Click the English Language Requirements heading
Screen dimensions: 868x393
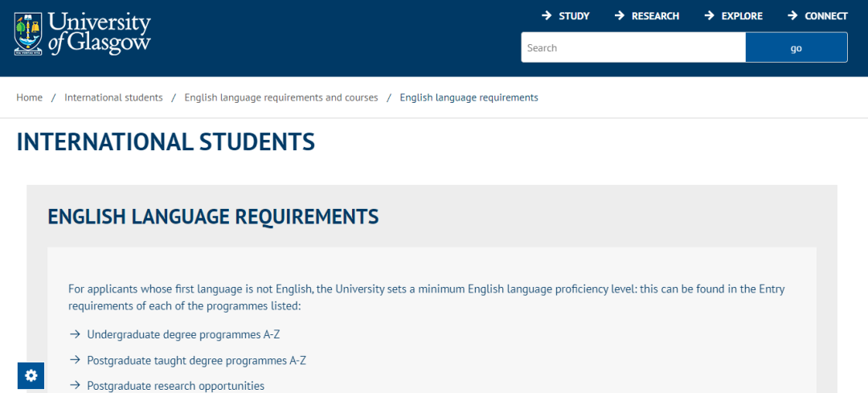(x=213, y=216)
